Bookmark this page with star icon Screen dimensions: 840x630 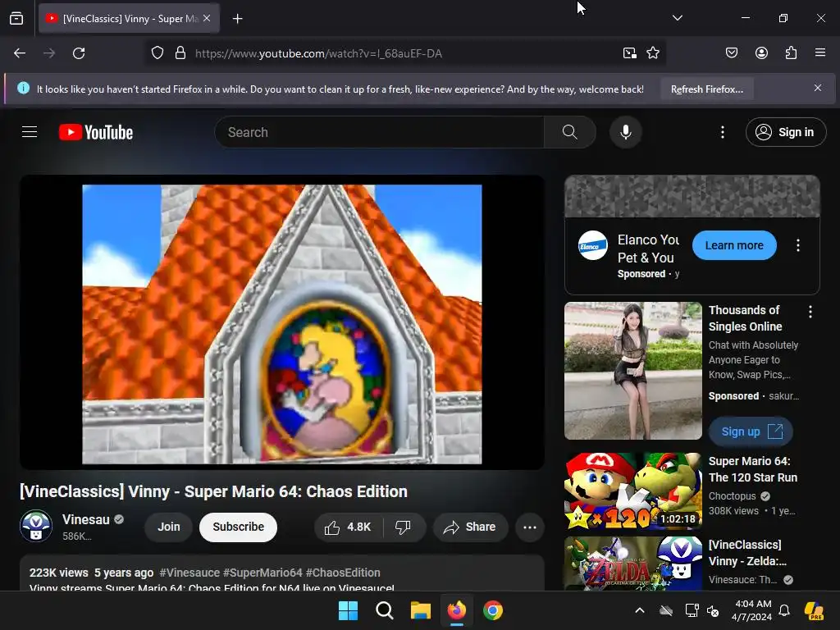coord(652,53)
